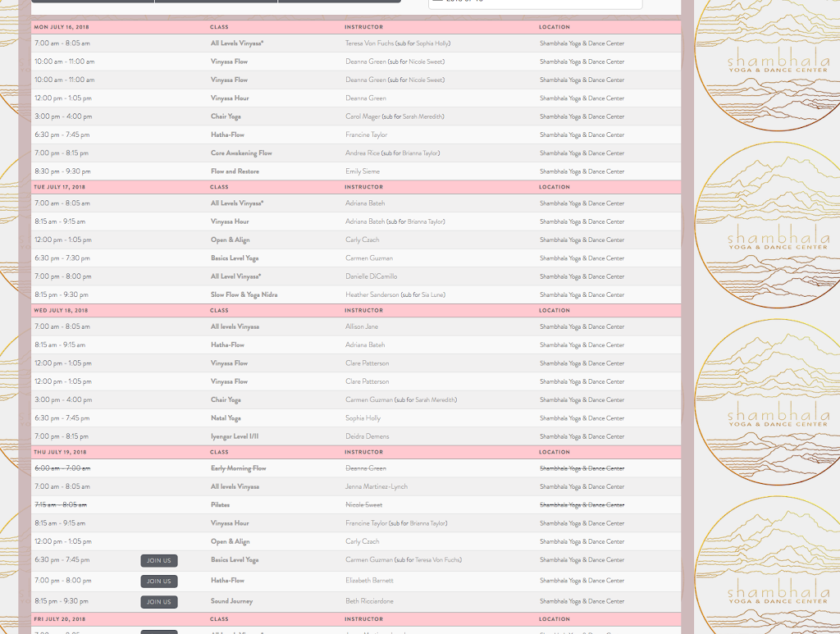View Sophia Holly in Natal Yoga row
The image size is (840, 634).
[363, 418]
